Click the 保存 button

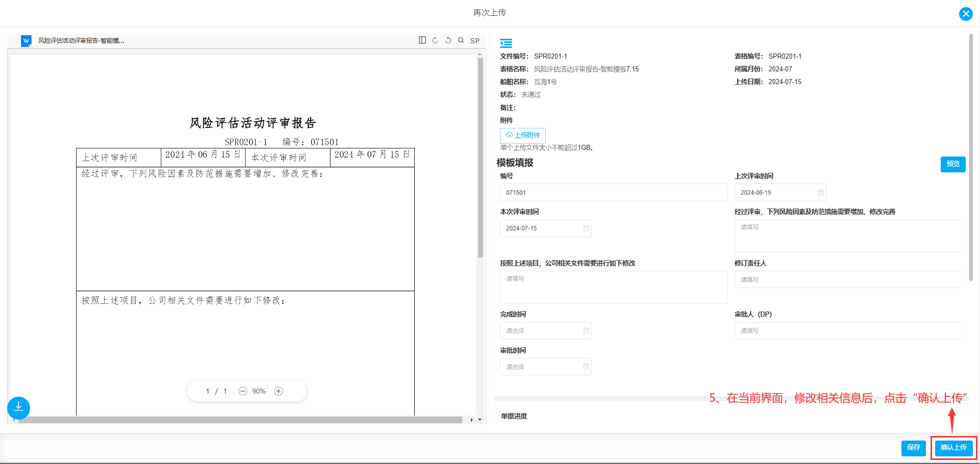914,448
